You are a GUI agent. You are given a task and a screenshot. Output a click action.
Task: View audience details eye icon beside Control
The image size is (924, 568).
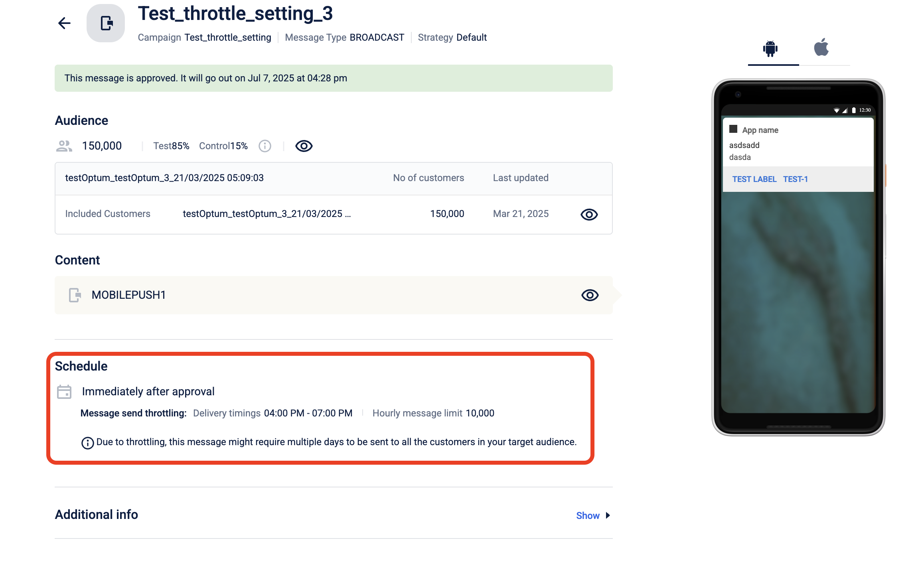pyautogui.click(x=304, y=146)
